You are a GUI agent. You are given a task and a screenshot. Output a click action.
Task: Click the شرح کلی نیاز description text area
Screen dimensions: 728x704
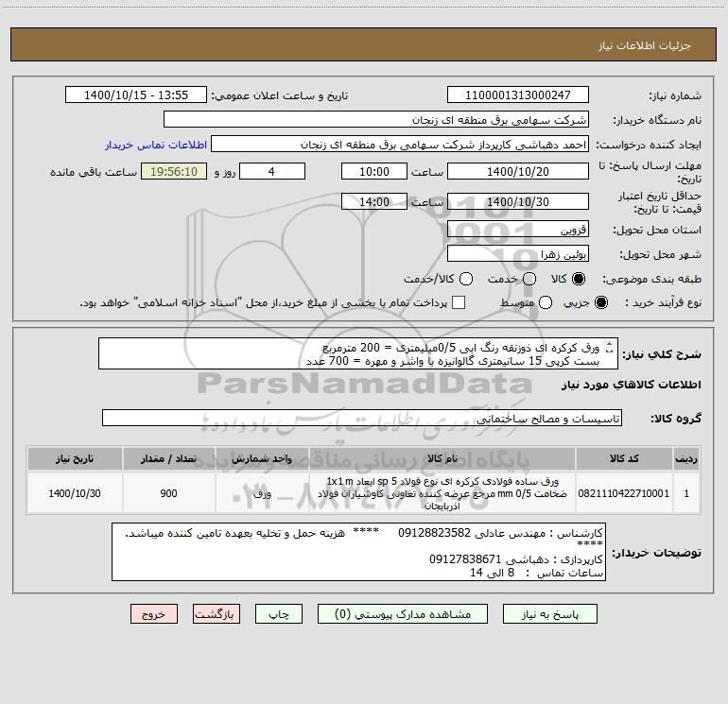[x=358, y=353]
